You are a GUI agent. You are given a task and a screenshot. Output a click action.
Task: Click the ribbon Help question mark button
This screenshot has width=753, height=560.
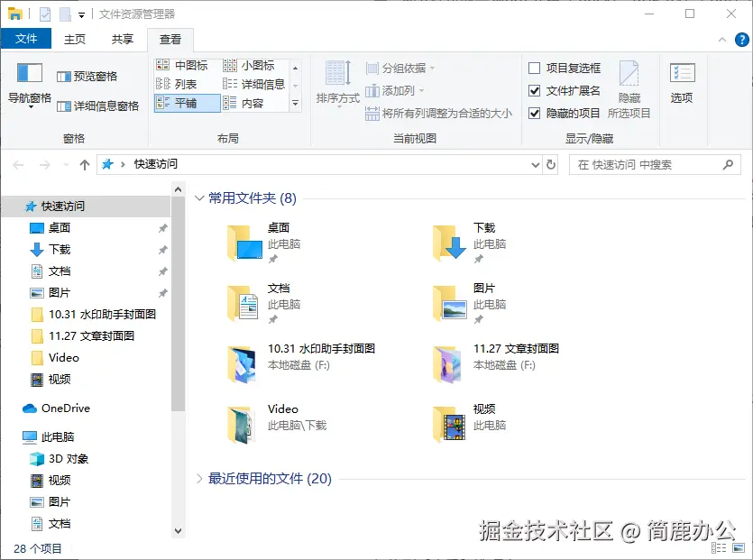pos(742,39)
